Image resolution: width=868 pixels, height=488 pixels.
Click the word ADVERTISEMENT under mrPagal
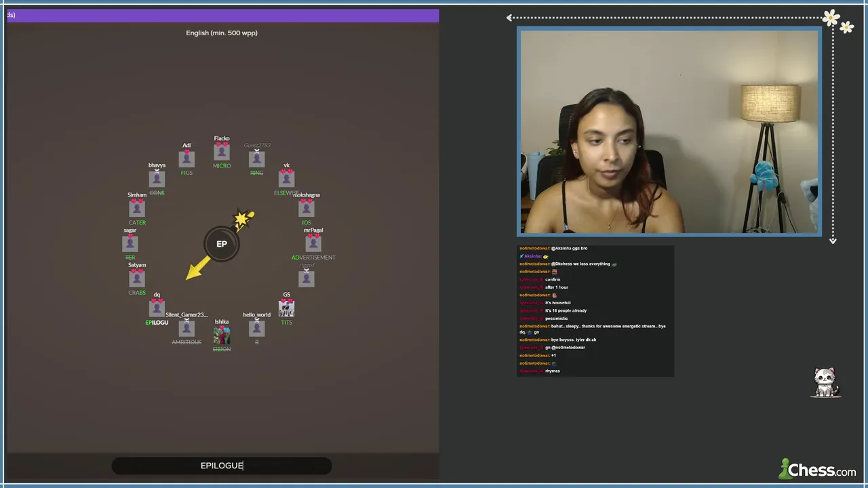313,258
